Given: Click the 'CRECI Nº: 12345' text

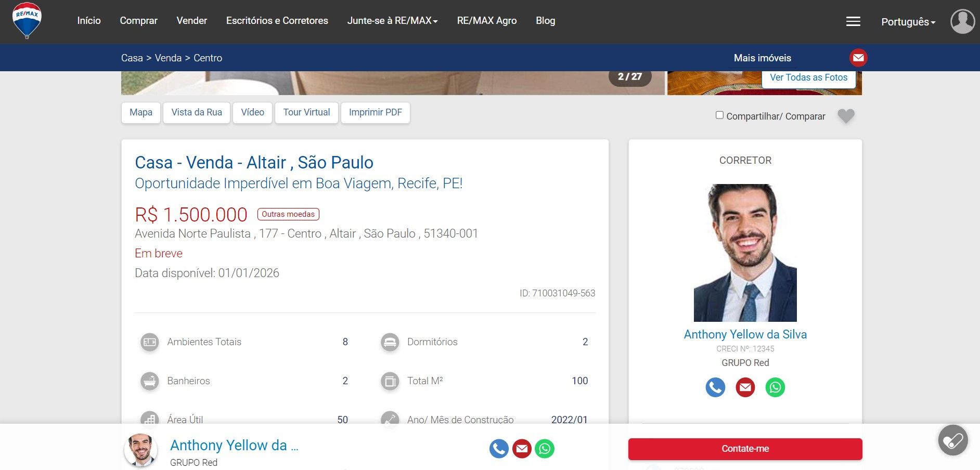Looking at the screenshot, I should (745, 349).
